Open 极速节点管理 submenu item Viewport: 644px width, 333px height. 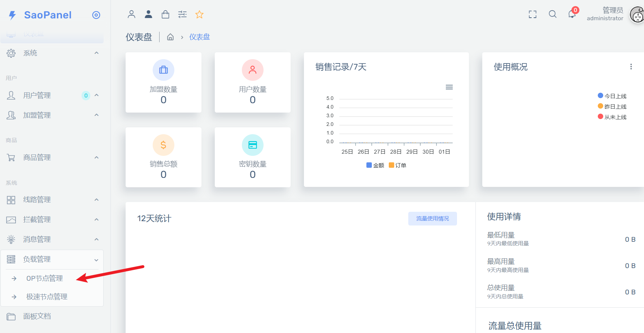47,297
